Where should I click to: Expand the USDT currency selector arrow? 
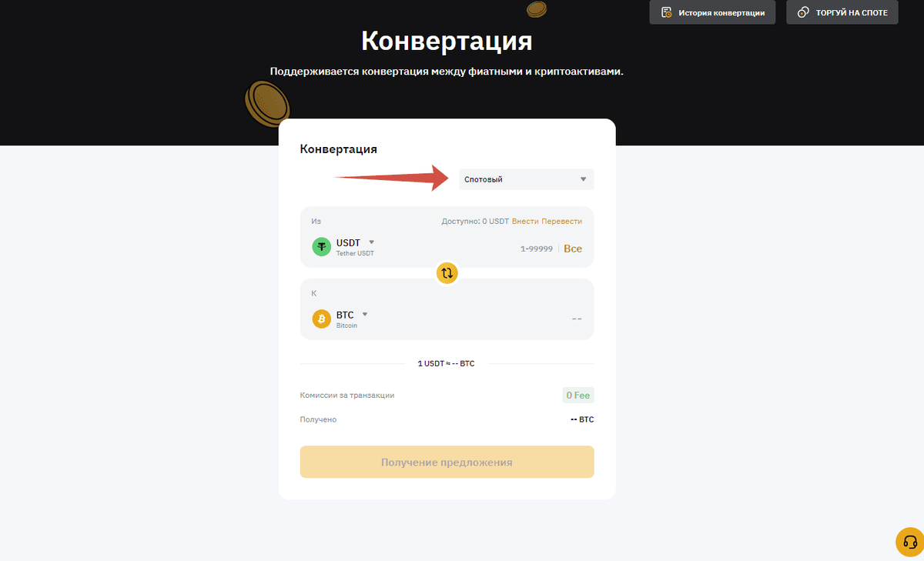tap(371, 242)
